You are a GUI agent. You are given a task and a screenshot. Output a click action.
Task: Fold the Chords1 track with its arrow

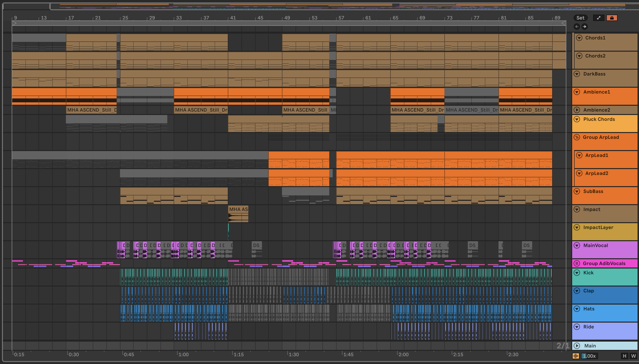click(579, 38)
